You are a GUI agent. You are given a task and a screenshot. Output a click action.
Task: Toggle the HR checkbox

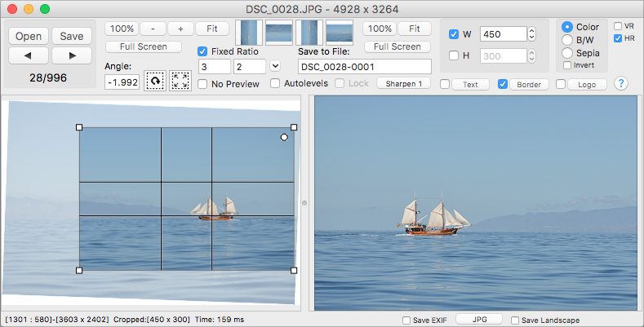click(618, 38)
